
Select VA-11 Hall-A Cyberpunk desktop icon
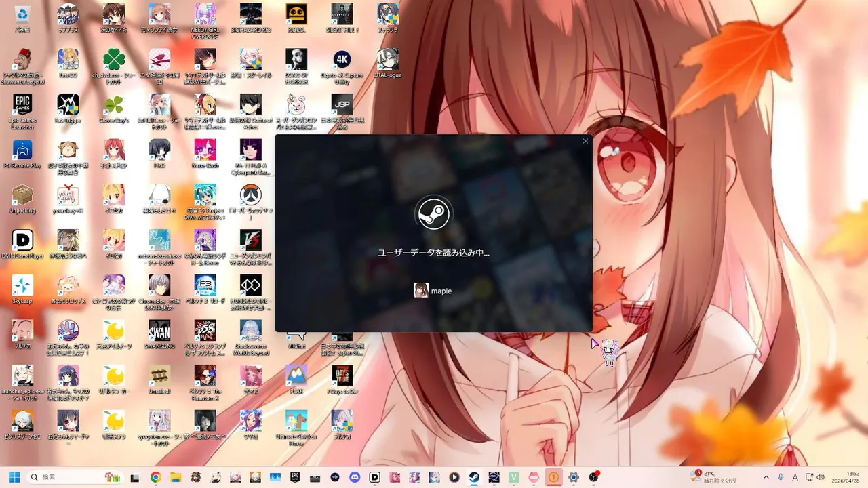tap(250, 158)
